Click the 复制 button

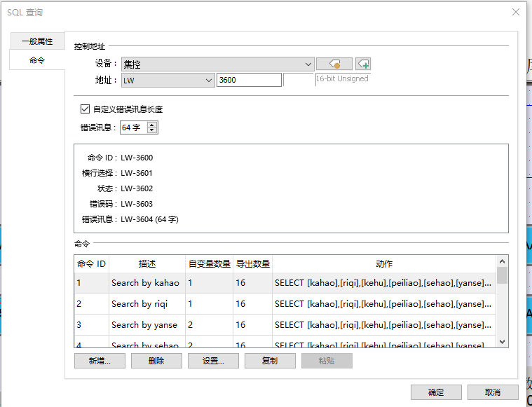(270, 361)
